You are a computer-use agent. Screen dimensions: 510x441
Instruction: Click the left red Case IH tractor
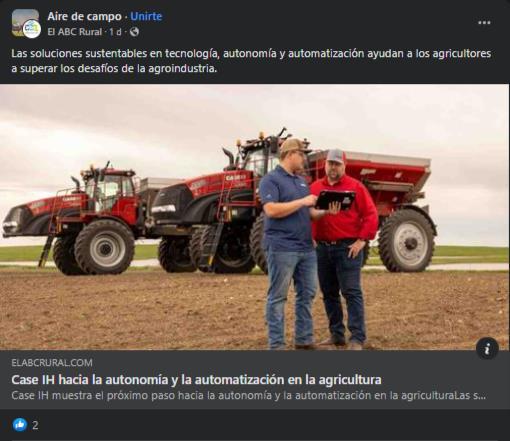click(x=75, y=220)
